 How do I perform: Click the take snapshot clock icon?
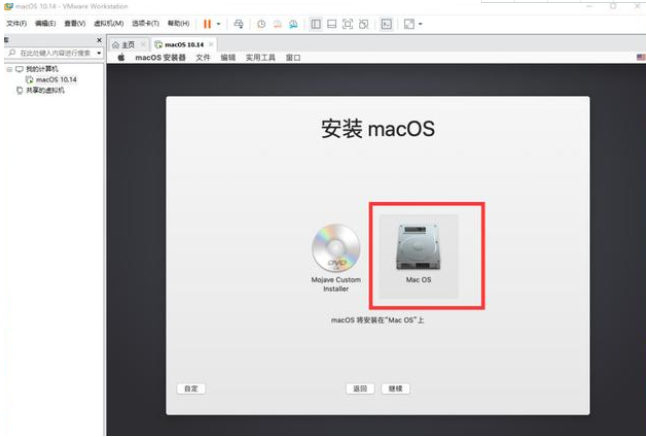pyautogui.click(x=262, y=23)
